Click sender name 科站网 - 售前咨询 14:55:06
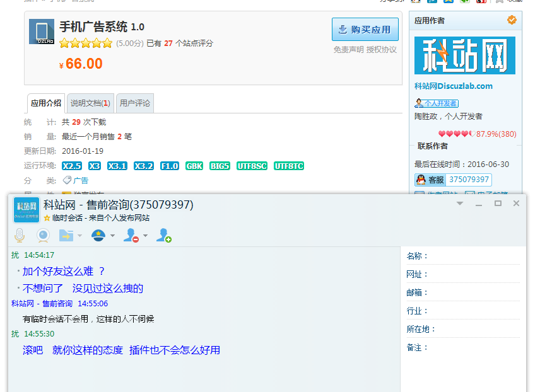The image size is (540, 392). 59,304
